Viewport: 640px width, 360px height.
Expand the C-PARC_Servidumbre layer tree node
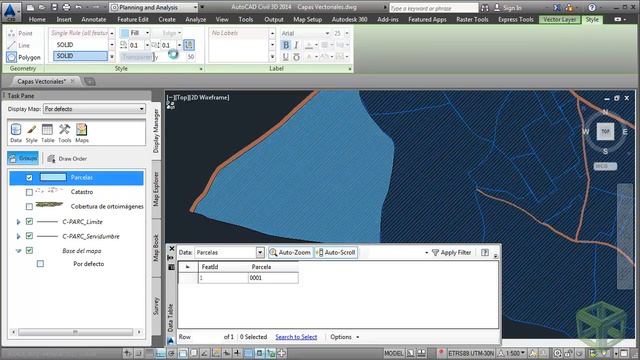18,236
